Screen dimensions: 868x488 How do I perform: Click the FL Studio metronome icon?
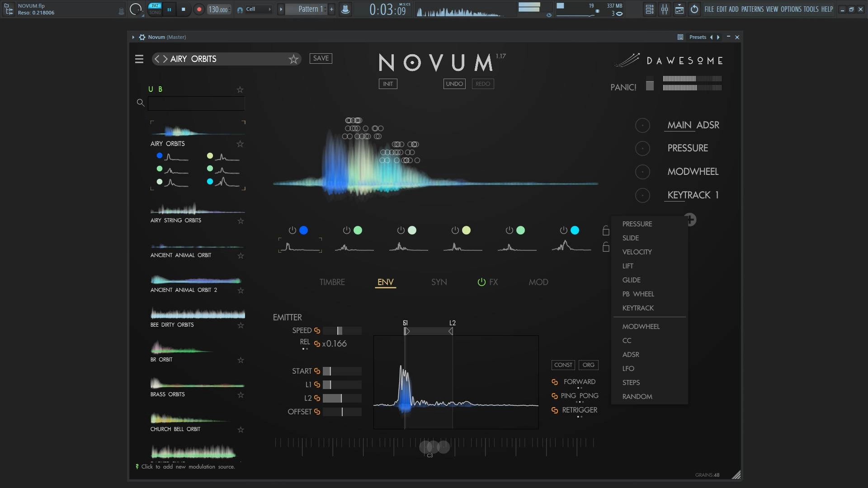point(345,9)
